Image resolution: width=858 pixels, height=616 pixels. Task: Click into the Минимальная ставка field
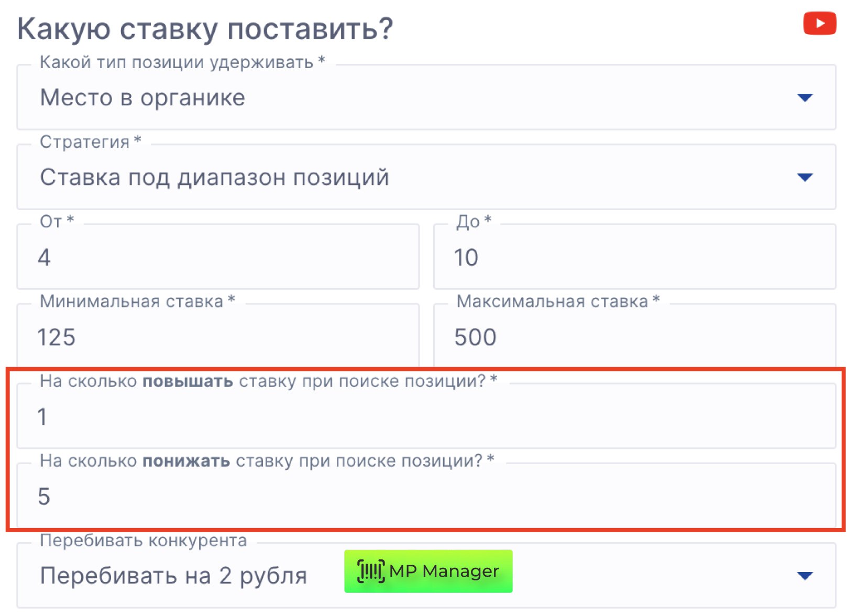click(x=217, y=337)
